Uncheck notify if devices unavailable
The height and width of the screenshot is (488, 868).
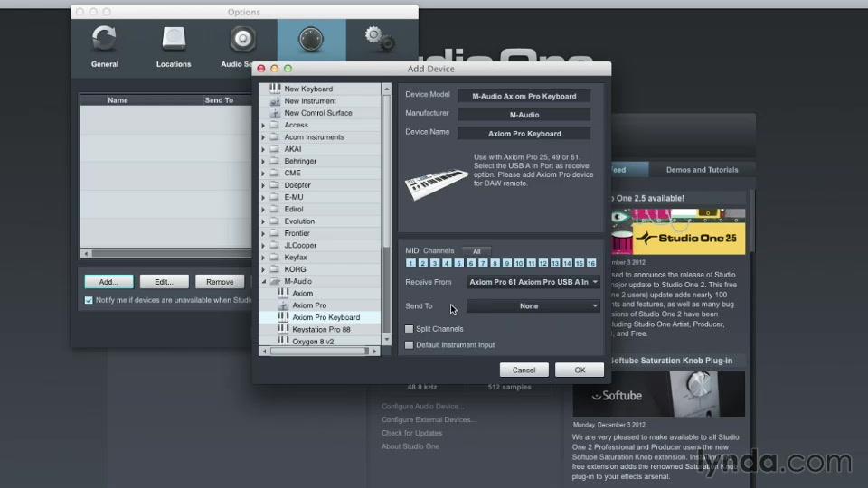click(89, 300)
